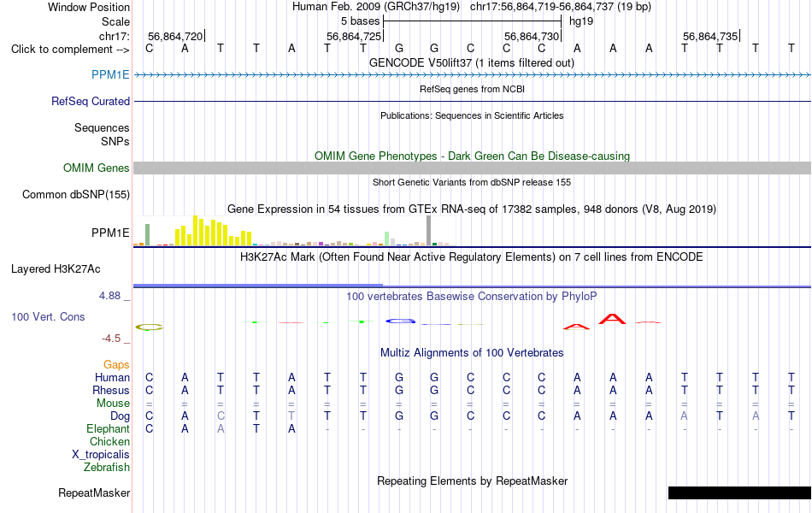Viewport: 812px width, 513px height.
Task: Open the Layered H3K27Ac track label
Action: pyautogui.click(x=56, y=269)
